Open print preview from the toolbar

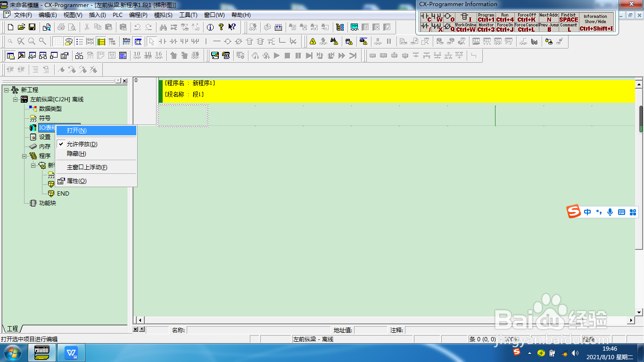click(x=72, y=27)
